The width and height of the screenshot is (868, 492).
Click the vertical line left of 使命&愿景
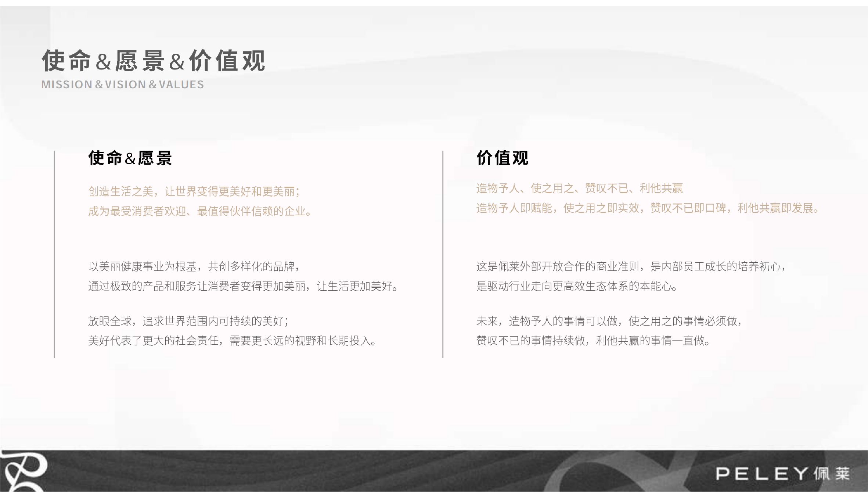tap(54, 254)
